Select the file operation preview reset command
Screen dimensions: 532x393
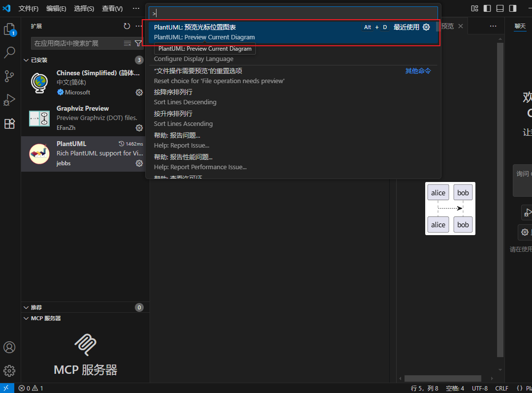pos(293,76)
